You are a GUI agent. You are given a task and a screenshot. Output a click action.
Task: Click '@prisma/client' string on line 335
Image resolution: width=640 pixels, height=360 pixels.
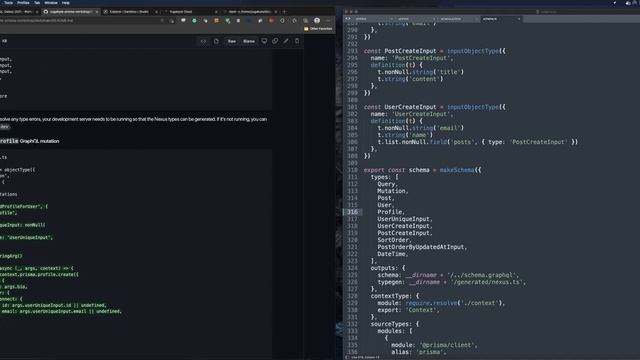pyautogui.click(x=447, y=345)
